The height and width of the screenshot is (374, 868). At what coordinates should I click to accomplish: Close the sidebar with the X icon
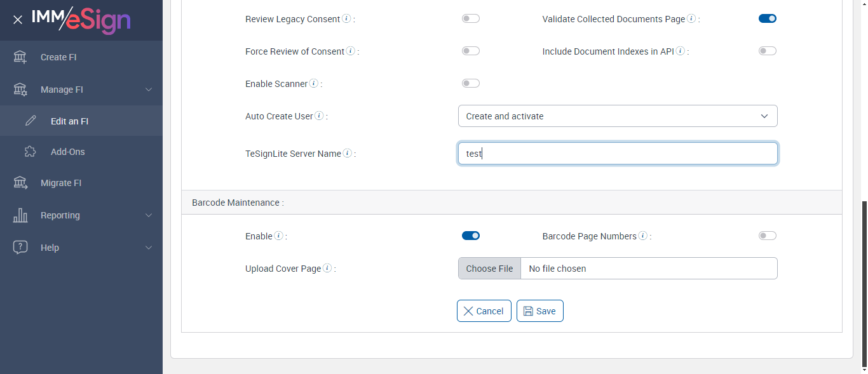point(18,20)
